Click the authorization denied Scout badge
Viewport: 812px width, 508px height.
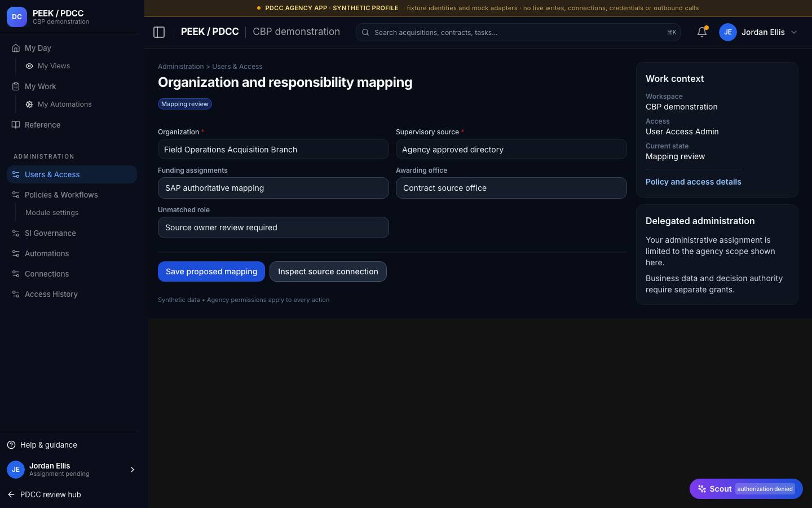[765, 489]
